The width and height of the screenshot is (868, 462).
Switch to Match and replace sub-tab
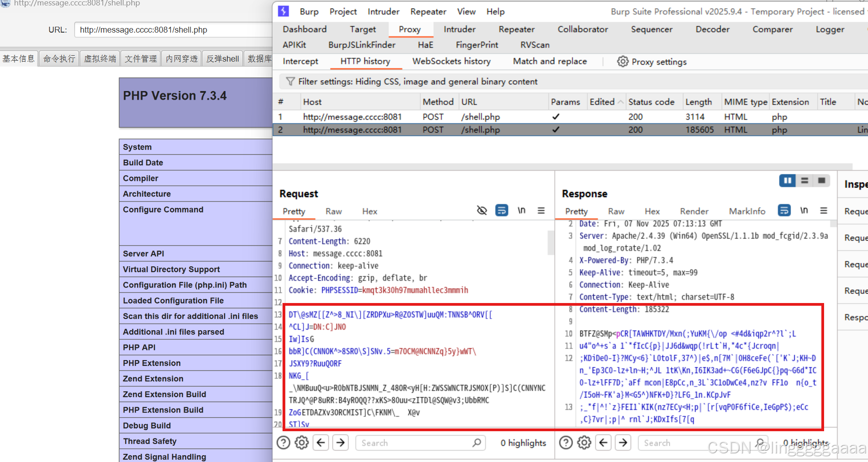click(550, 61)
